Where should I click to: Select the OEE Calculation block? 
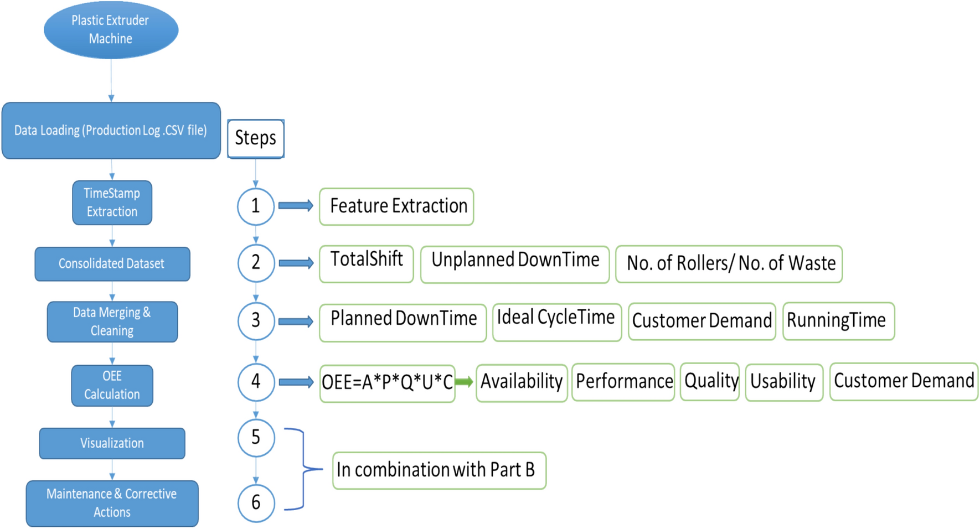tap(112, 385)
